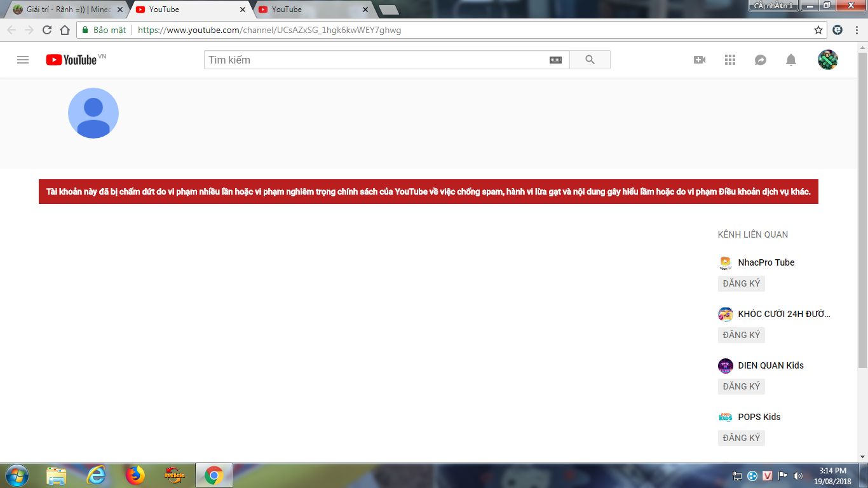Subscribe to NhacPro Tube with ĐĂNG KÝ
Screen dimensions: 868x488
pos(742,283)
